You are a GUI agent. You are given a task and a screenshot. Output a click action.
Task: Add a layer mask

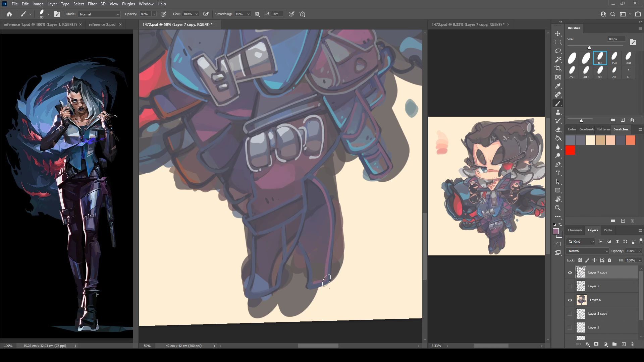[596, 344]
